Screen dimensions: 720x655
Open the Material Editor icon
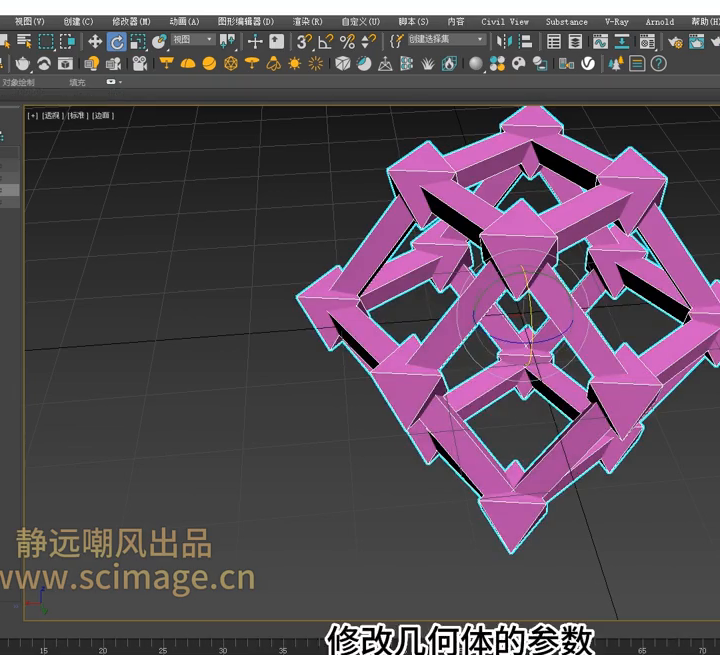pyautogui.click(x=647, y=42)
